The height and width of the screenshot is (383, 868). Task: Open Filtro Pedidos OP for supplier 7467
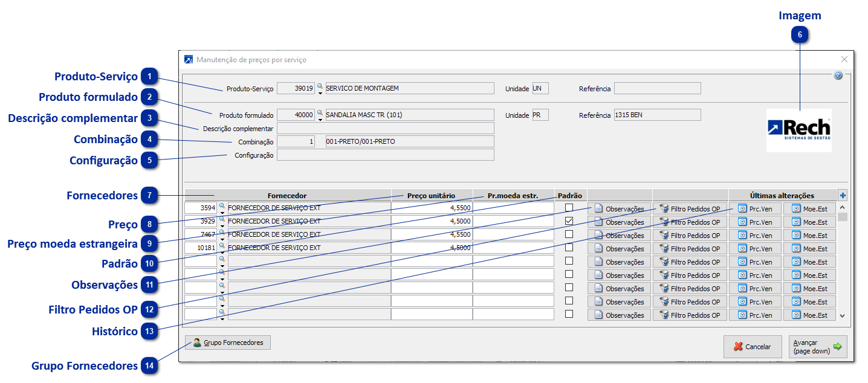690,235
